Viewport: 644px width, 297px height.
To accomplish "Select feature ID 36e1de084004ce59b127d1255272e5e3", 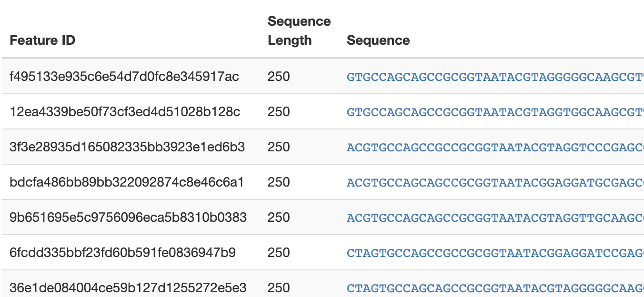I will tap(128, 288).
